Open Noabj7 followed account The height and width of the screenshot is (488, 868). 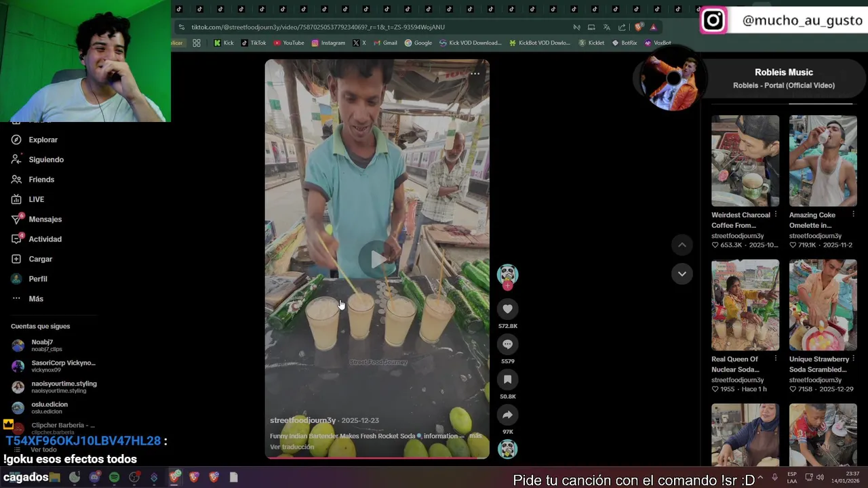pyautogui.click(x=37, y=346)
